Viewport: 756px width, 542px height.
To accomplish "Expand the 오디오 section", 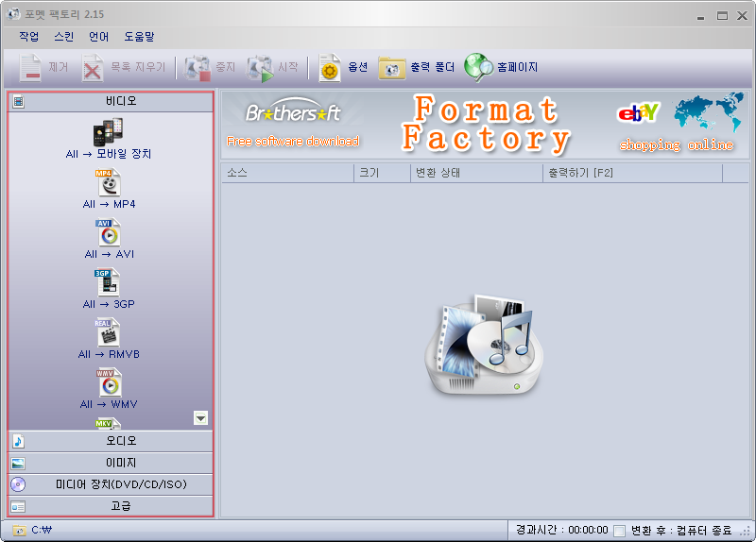I will (111, 441).
